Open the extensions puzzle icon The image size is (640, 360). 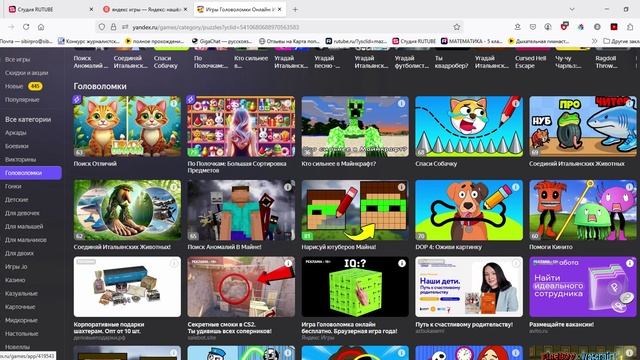[630, 27]
